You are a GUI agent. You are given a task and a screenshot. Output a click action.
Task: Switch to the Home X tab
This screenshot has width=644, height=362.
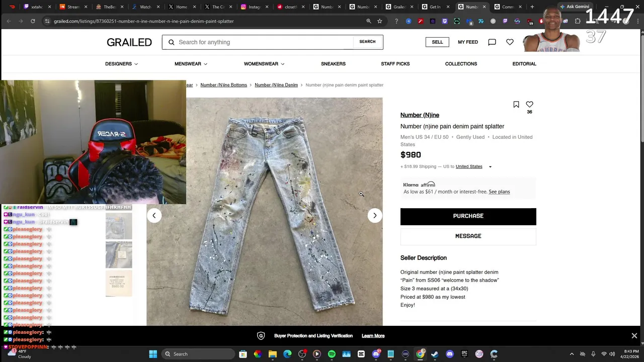coord(181,7)
